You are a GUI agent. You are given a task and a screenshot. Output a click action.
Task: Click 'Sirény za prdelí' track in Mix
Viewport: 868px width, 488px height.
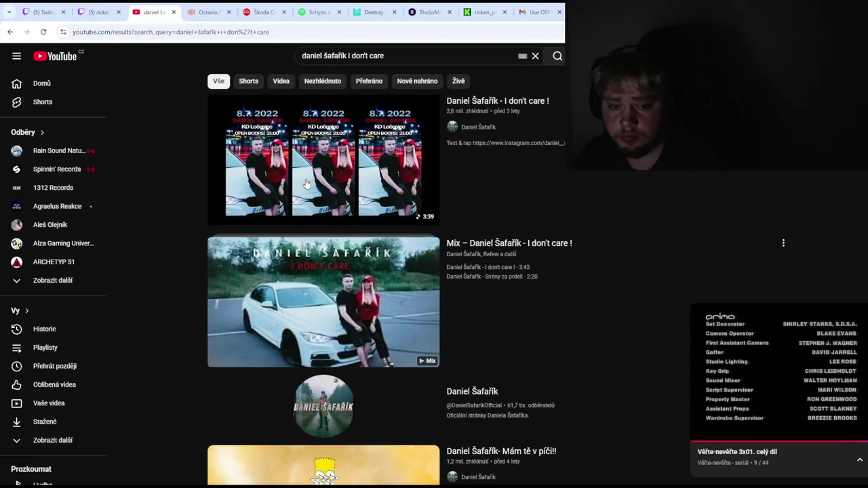(x=492, y=277)
